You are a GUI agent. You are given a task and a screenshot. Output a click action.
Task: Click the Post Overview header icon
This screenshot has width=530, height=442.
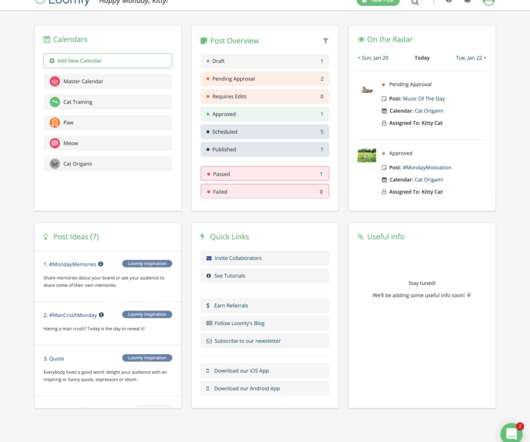[203, 41]
